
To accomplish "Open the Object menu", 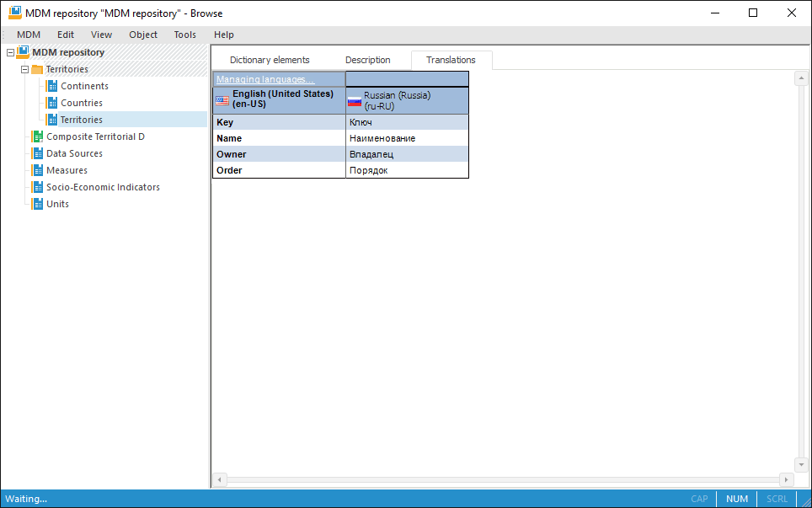I will click(x=143, y=35).
